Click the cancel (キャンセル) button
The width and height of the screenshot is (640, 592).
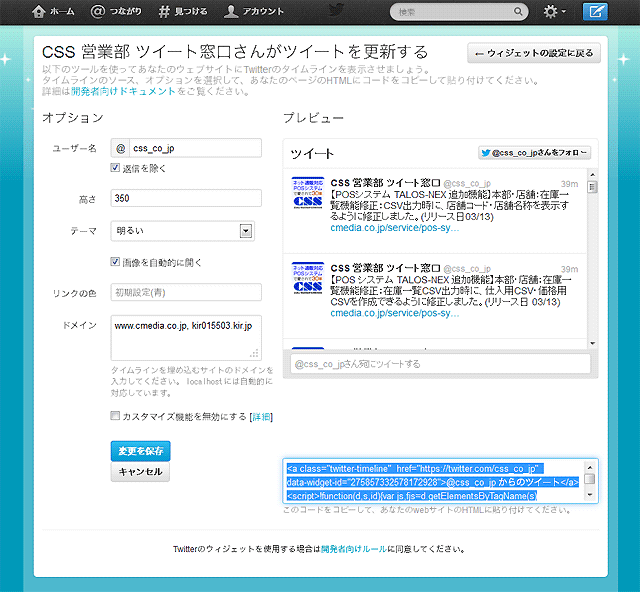(140, 472)
